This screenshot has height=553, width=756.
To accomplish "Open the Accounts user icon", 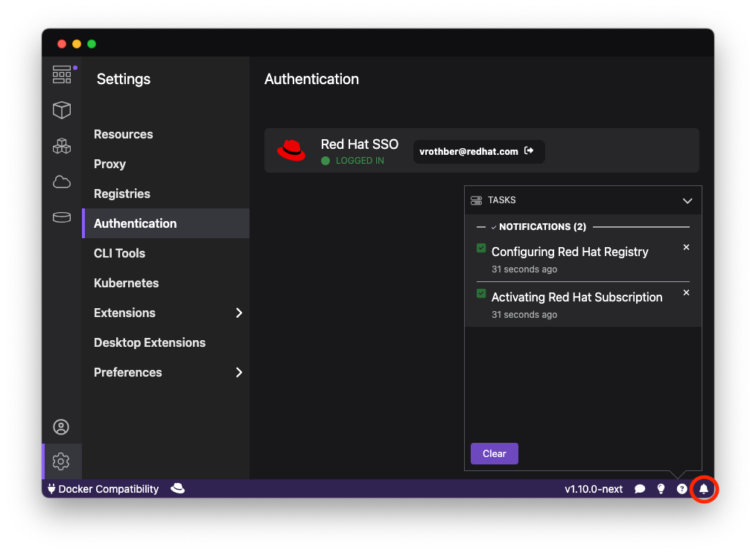I will (61, 426).
